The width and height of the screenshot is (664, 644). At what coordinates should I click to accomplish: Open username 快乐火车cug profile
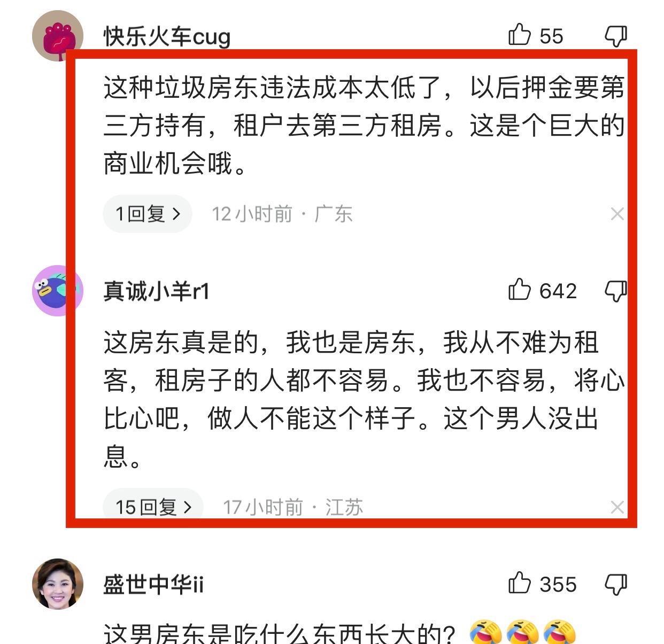[x=167, y=36]
